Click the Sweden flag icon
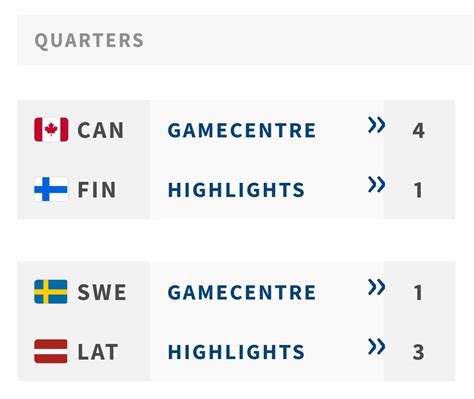The height and width of the screenshot is (399, 474). pyautogui.click(x=51, y=292)
